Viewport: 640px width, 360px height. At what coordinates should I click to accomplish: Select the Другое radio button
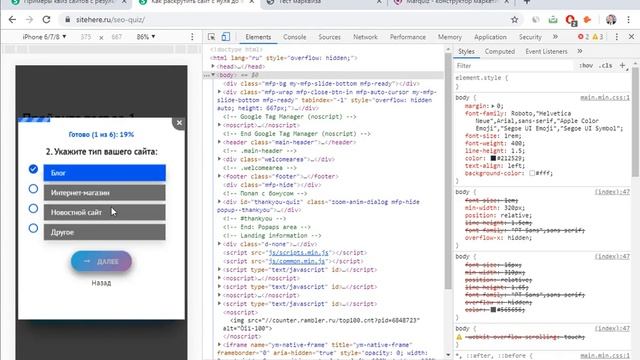33,228
